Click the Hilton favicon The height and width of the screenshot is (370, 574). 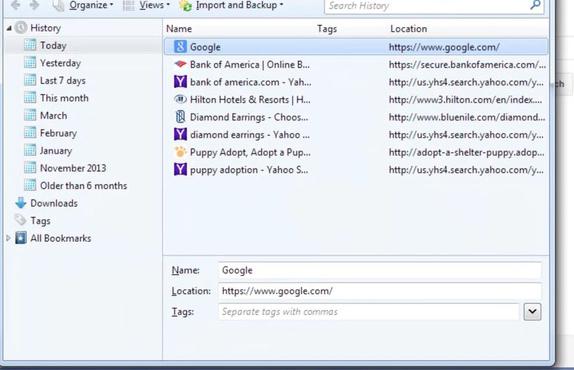[x=180, y=99]
